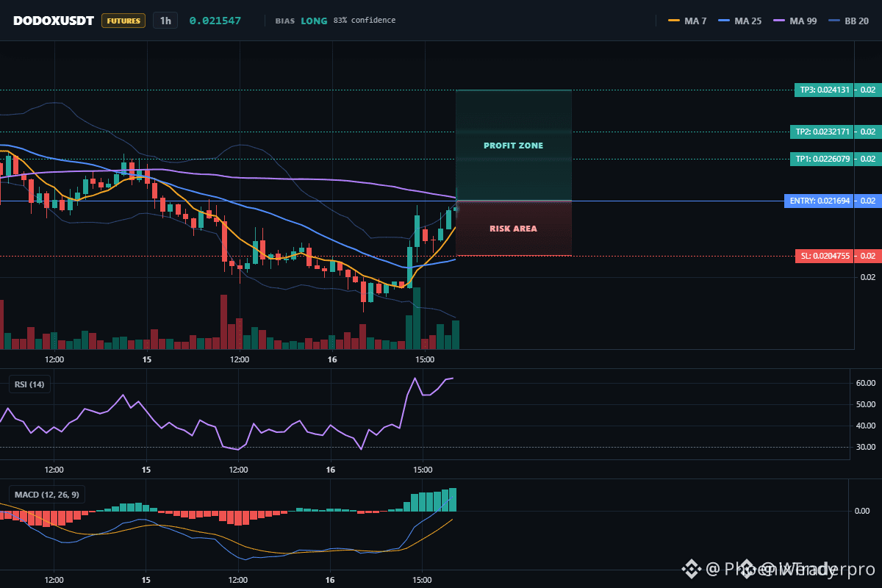The image size is (882, 588).
Task: Click the 30.00 RSI axis value
Action: 866,447
